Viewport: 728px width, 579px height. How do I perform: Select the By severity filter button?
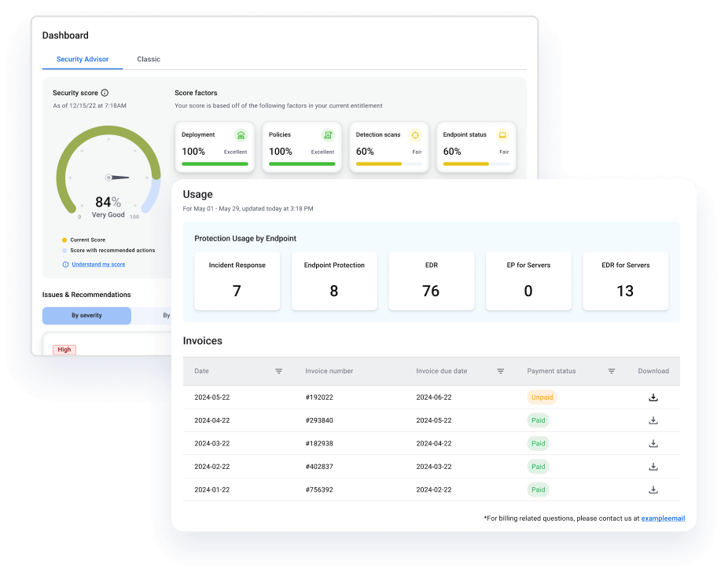point(86,316)
